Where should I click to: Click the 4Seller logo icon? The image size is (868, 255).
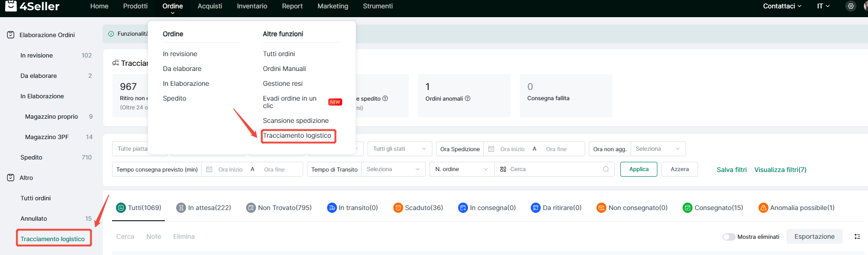pyautogui.click(x=10, y=6)
